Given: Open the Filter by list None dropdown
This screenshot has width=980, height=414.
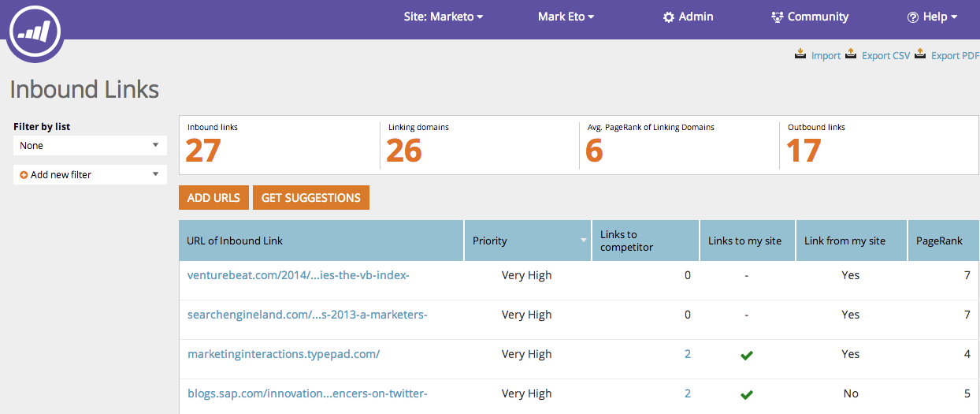Looking at the screenshot, I should click(90, 146).
